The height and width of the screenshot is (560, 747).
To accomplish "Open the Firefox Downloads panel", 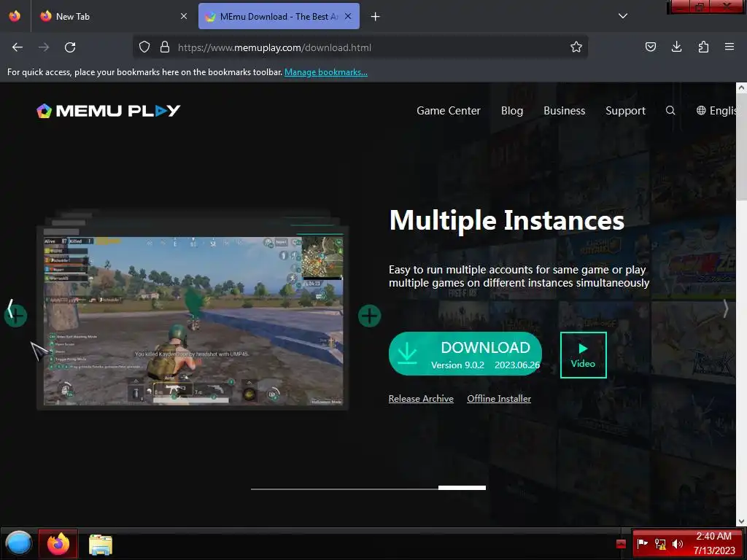I will pos(676,47).
